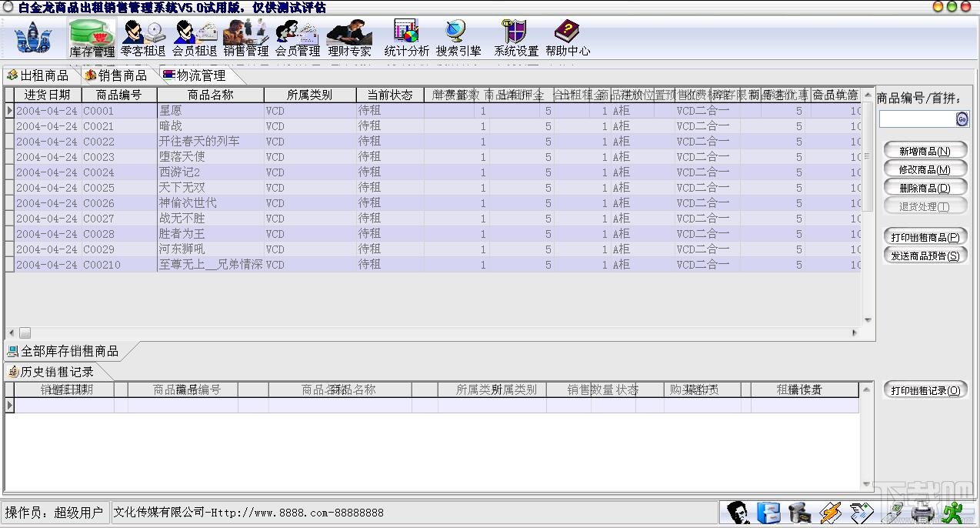Click the envelope mail icon in the status bar
980x528 pixels.
click(862, 512)
